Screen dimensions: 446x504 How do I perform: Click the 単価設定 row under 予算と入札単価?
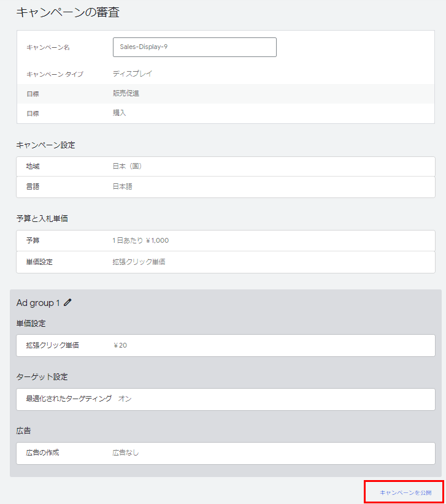click(x=225, y=262)
